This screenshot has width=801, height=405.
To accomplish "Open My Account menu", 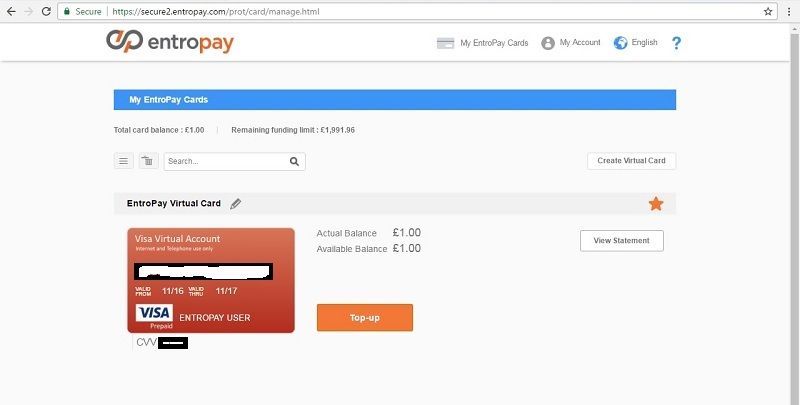I will point(571,42).
